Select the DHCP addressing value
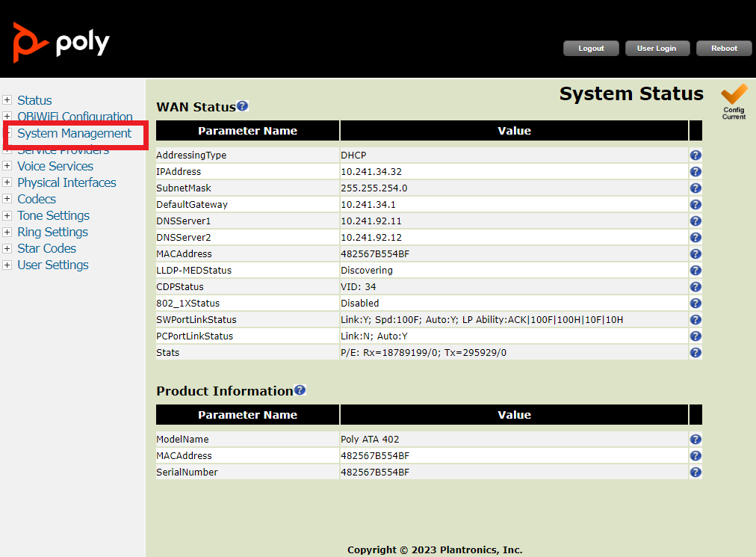The width and height of the screenshot is (756, 557). (x=353, y=156)
